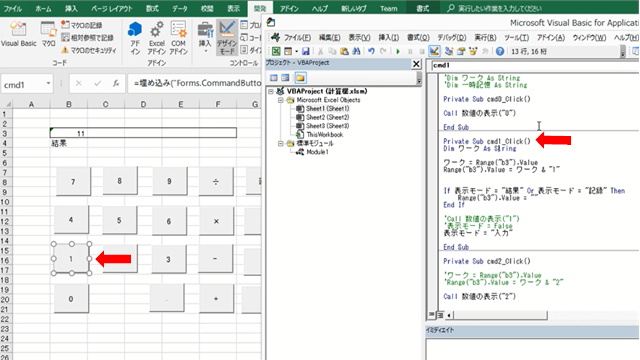The width and height of the screenshot is (640, 360).
Task: Switch to the ページ レイアウト ribbon tab
Action: (111, 8)
